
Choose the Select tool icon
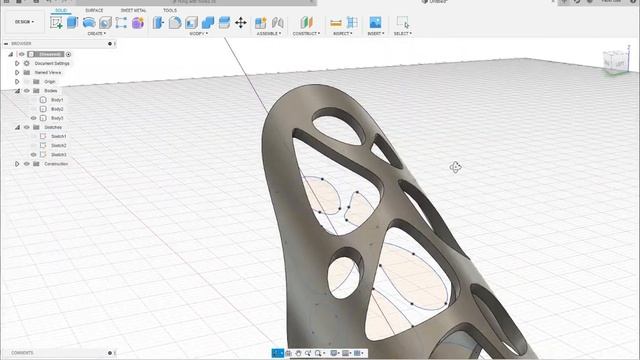(x=402, y=22)
